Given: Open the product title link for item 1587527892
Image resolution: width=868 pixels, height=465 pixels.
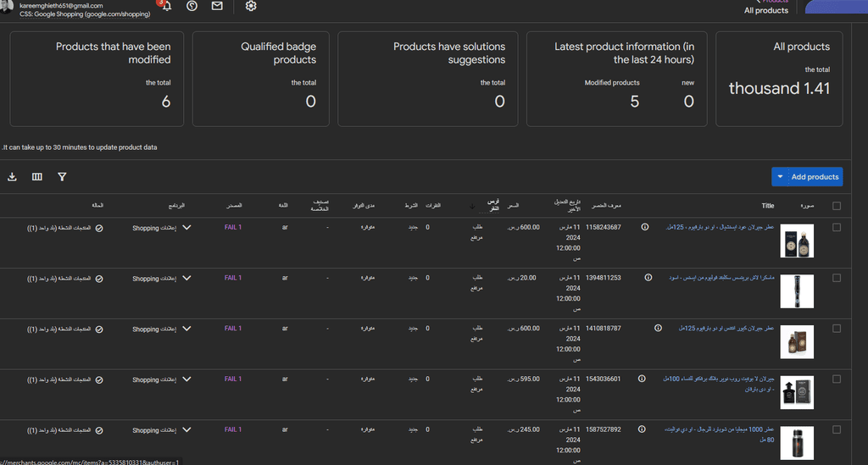Looking at the screenshot, I should tap(719, 435).
